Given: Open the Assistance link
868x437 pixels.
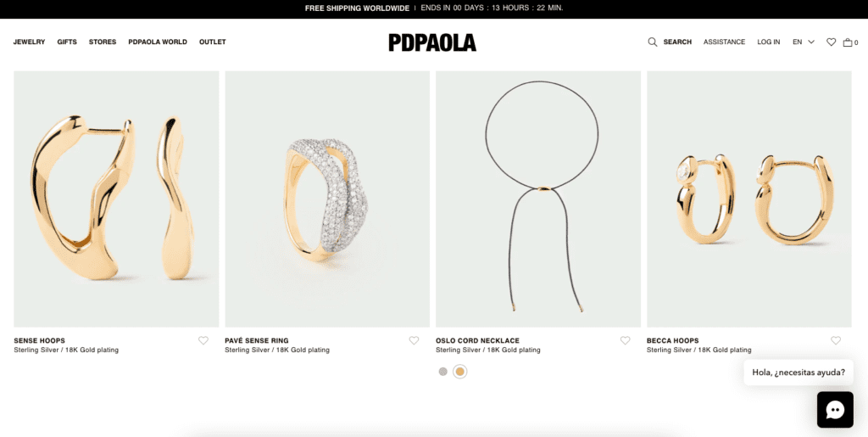Looking at the screenshot, I should point(724,42).
